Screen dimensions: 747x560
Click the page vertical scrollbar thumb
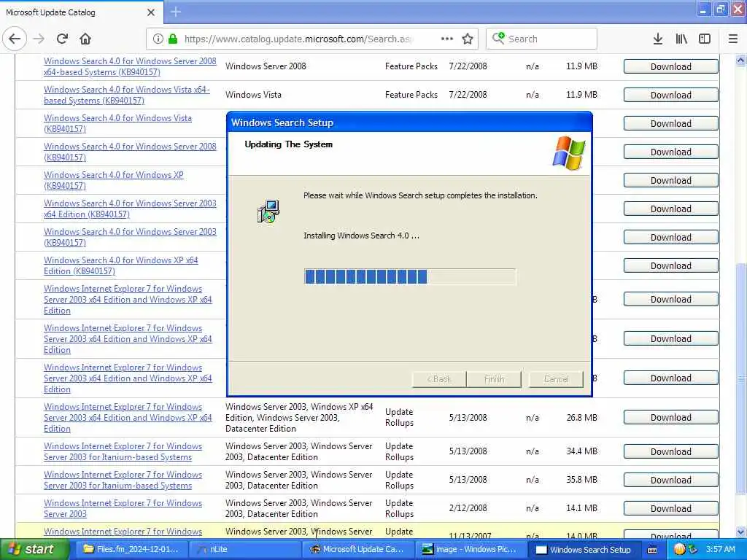tap(741, 378)
